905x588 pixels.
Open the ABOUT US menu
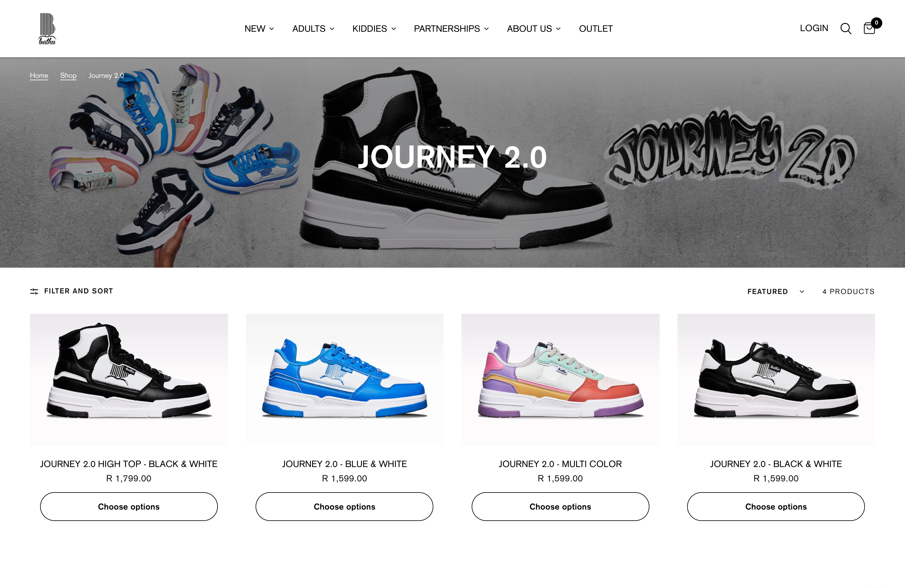coord(534,29)
